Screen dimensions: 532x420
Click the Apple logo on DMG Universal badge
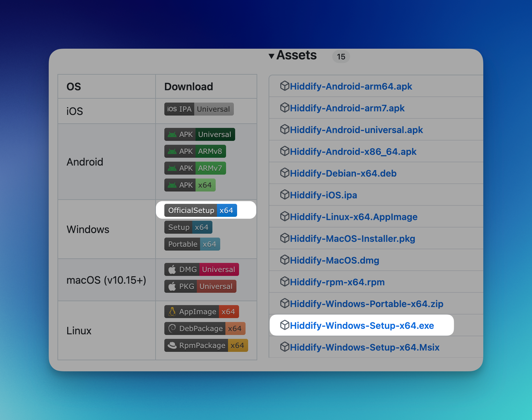pos(172,269)
